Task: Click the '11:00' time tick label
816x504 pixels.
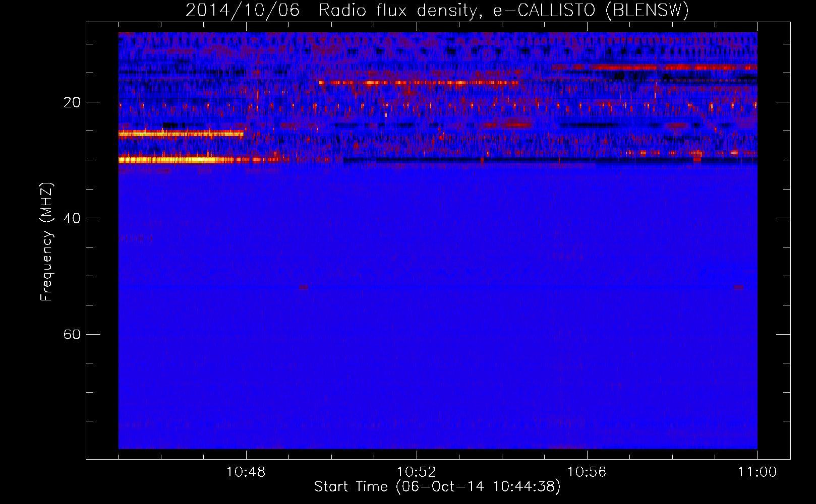Action: [757, 472]
